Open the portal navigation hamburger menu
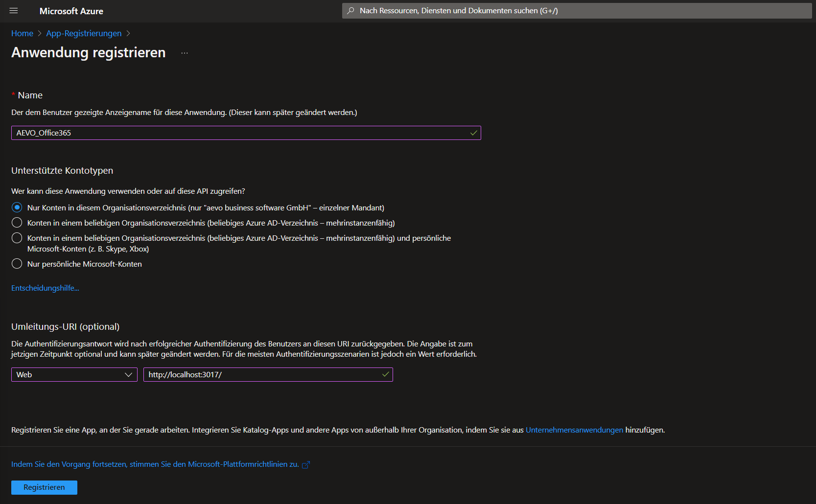Screen dimensions: 816x504 tap(13, 11)
